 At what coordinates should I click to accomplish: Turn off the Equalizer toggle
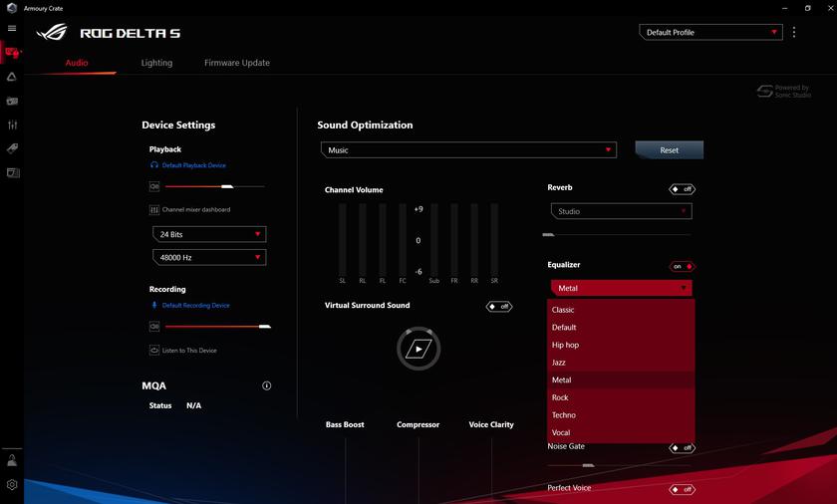[682, 266]
